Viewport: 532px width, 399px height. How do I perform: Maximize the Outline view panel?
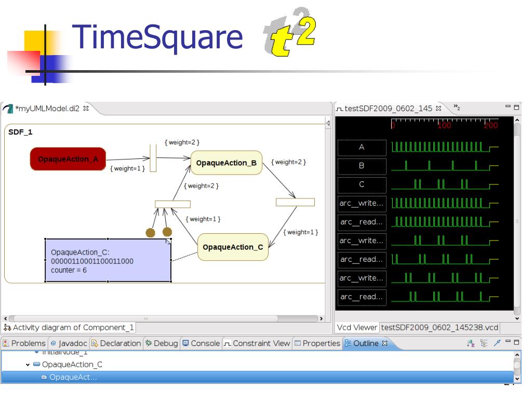(516, 342)
